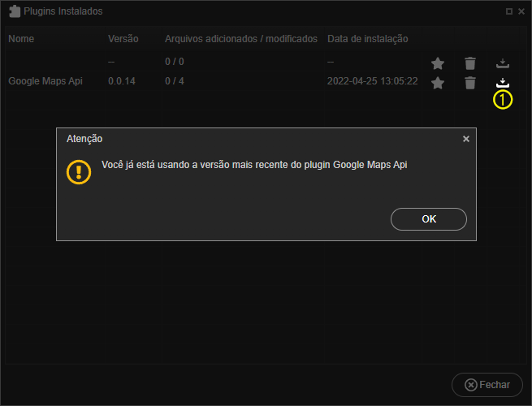532x406 pixels.
Task: Maximize the Plugins Instalados window
Action: point(509,11)
